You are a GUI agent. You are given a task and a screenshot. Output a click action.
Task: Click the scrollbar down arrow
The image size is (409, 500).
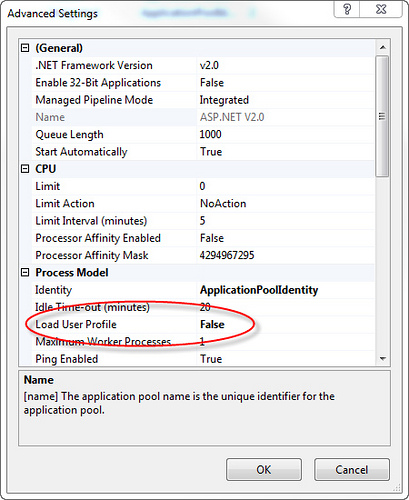[x=383, y=359]
